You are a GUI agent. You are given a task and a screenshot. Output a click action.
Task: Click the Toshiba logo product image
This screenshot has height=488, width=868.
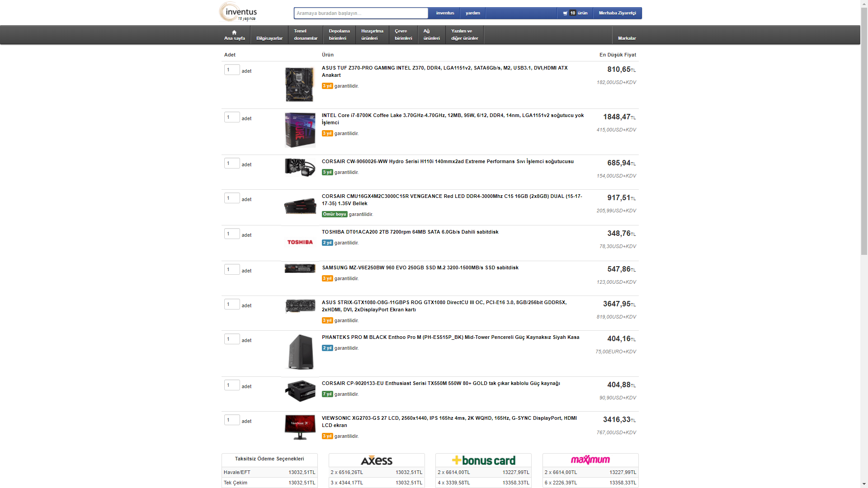[x=300, y=243]
